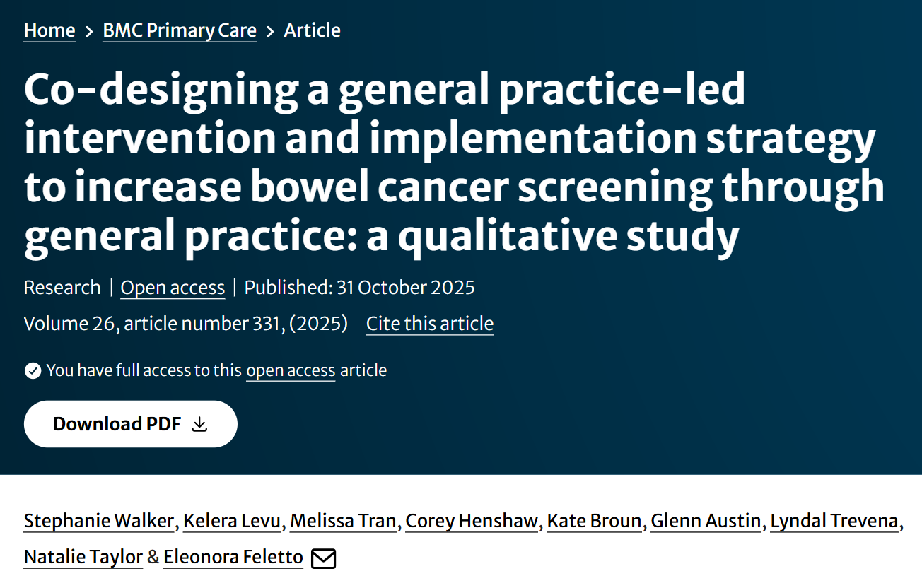Click the envelope icon next to Eleonora Feletto

pyautogui.click(x=324, y=558)
